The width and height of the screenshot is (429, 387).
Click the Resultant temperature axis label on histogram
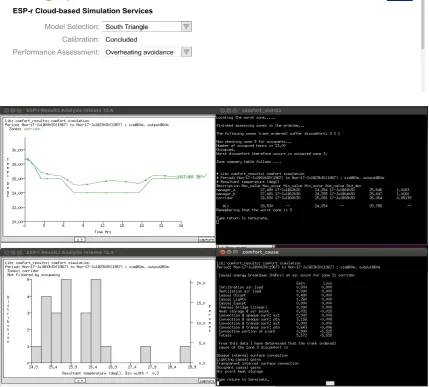110,373
